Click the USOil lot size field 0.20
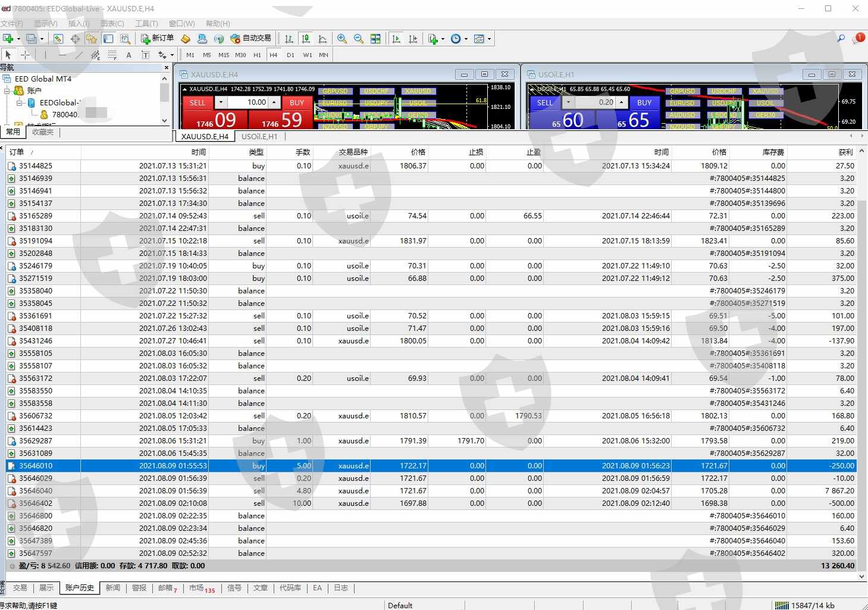This screenshot has width=868, height=610. pos(595,102)
